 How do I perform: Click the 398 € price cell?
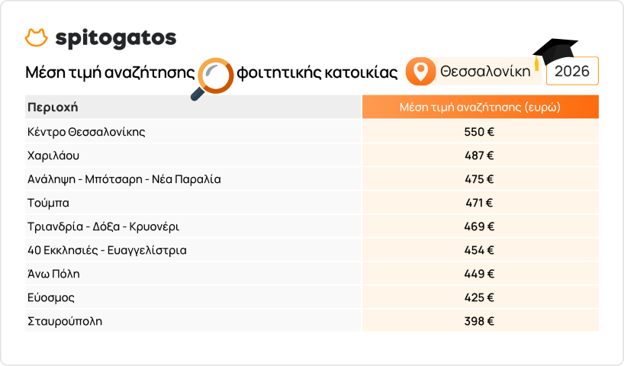(480, 321)
